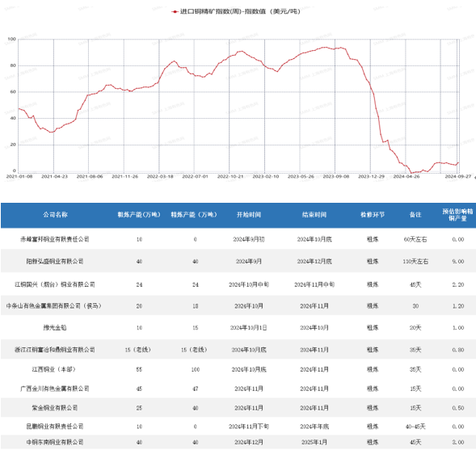
Task: Click the 公司名称 column header
Action: pos(55,215)
